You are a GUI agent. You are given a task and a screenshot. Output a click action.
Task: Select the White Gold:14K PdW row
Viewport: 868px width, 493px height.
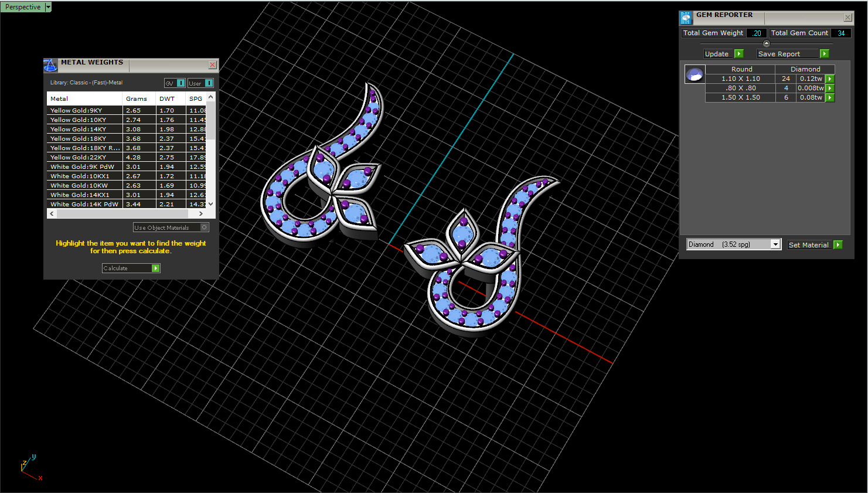(x=127, y=204)
